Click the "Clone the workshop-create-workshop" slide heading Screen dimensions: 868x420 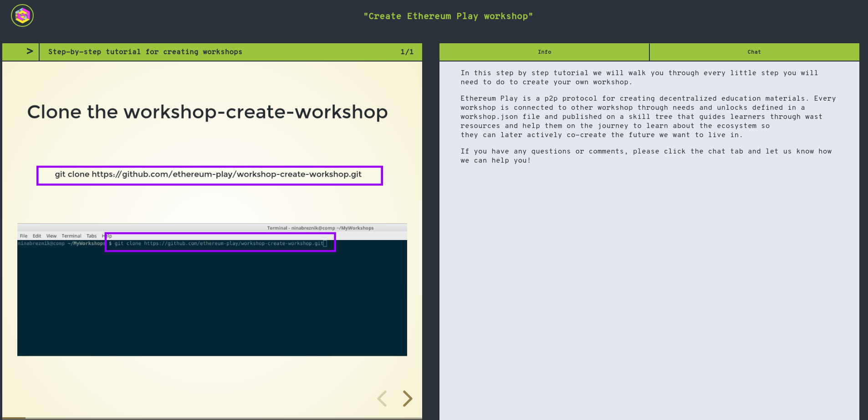(x=207, y=112)
